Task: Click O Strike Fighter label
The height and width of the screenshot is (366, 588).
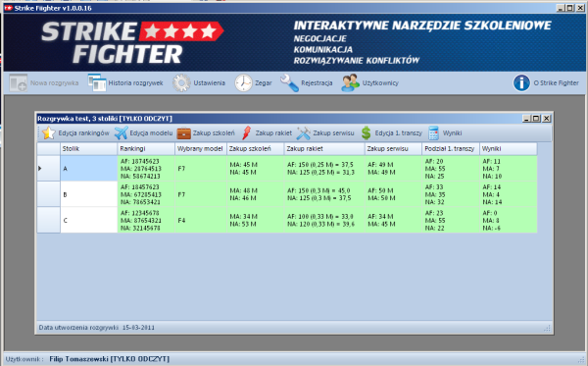Action: (x=556, y=83)
